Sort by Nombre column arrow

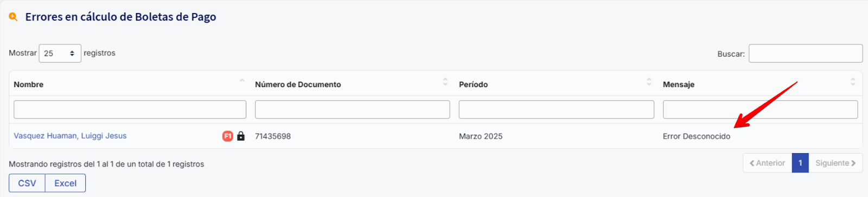pyautogui.click(x=242, y=81)
